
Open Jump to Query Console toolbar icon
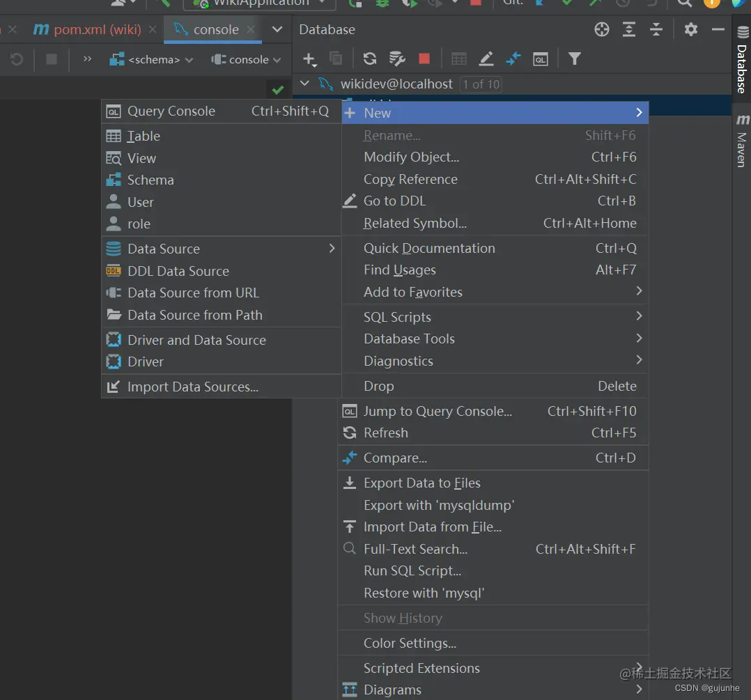(x=541, y=59)
